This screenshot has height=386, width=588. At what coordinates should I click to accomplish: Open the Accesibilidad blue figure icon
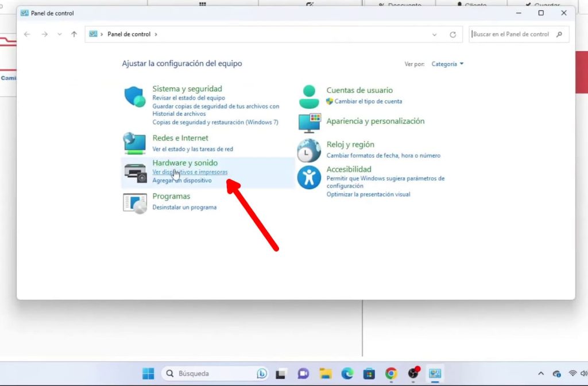(x=309, y=177)
